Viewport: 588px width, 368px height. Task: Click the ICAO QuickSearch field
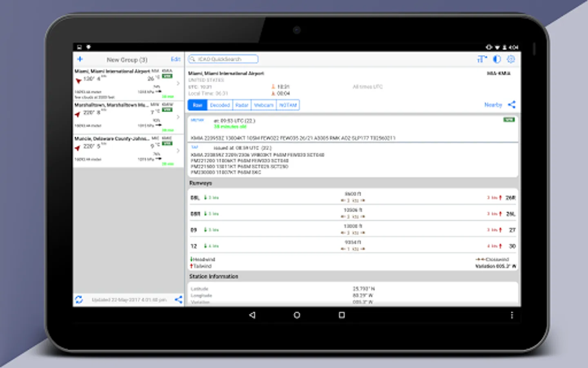tap(223, 59)
